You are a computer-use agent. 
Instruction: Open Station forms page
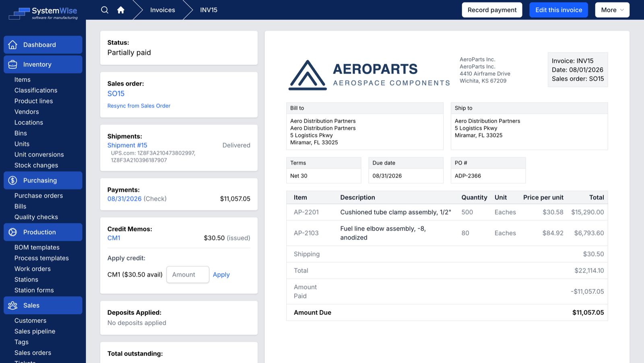coord(34,290)
